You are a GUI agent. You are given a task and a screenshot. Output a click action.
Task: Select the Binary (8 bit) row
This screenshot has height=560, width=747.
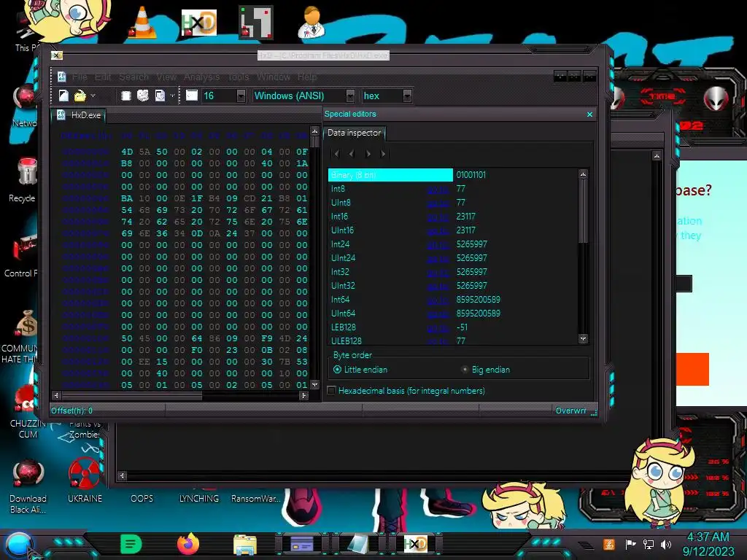coord(390,175)
